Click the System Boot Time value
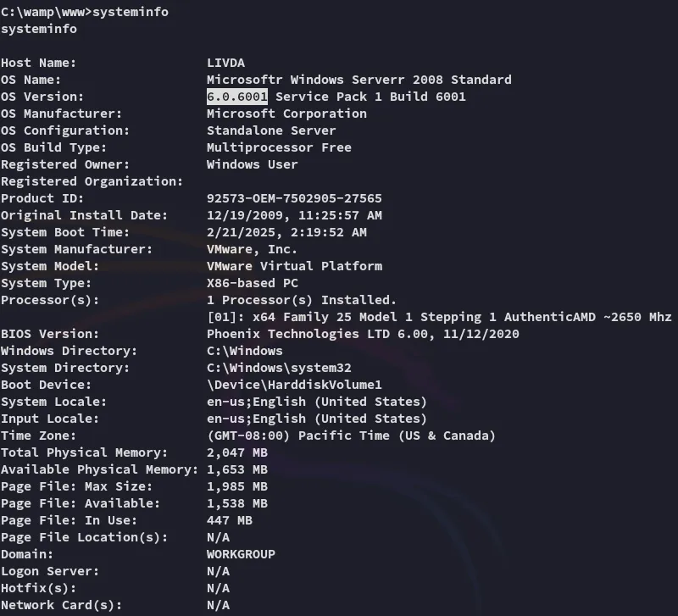 (x=286, y=232)
